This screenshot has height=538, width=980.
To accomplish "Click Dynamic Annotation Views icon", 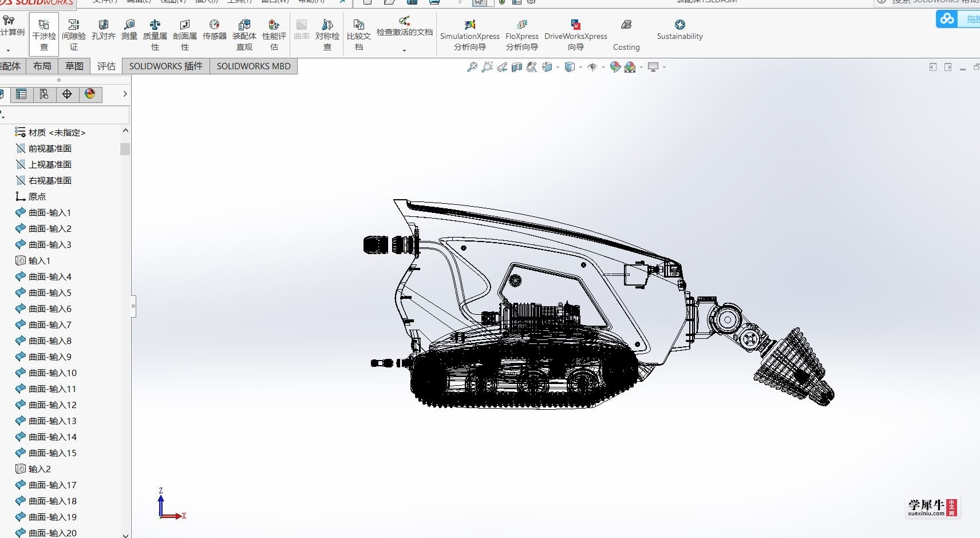I will [532, 67].
